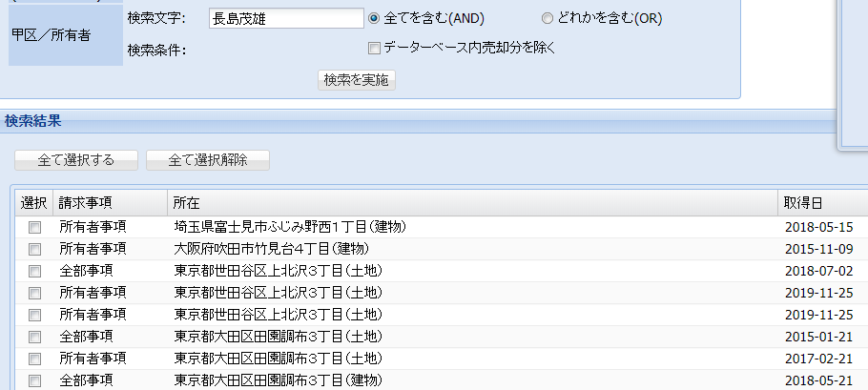Click the date 2018-07-02

[x=818, y=271]
